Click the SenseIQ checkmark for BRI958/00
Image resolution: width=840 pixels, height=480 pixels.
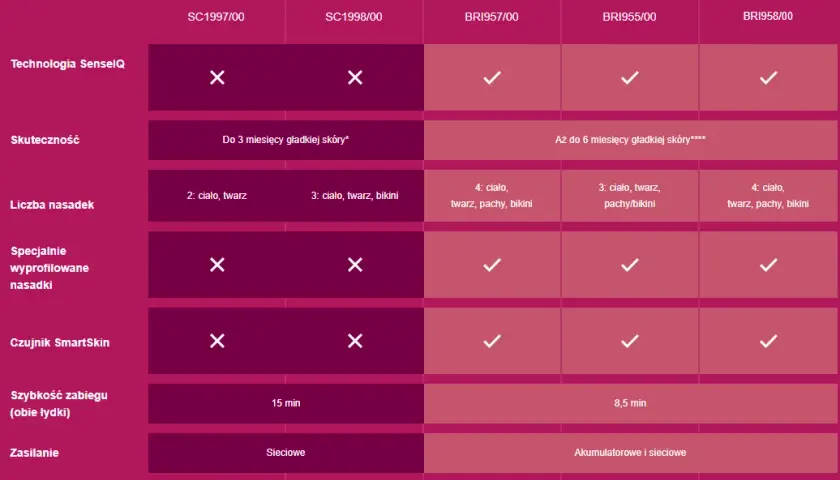768,78
